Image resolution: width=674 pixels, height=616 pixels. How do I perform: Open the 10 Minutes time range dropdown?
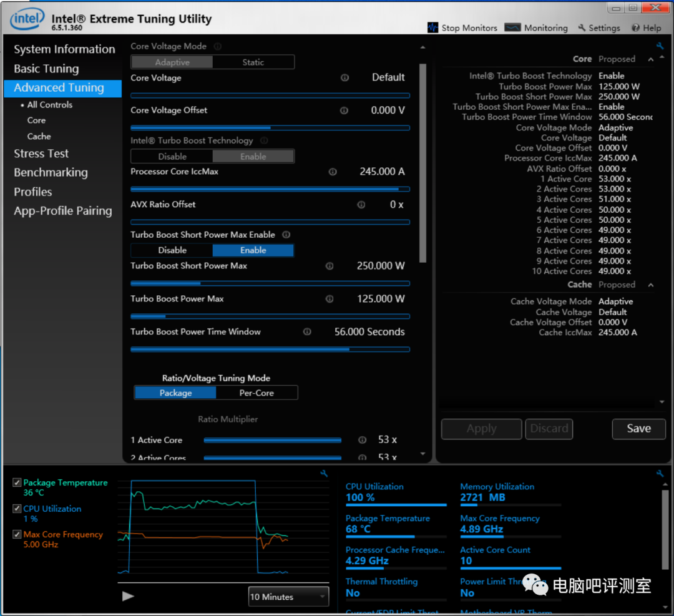coord(288,597)
